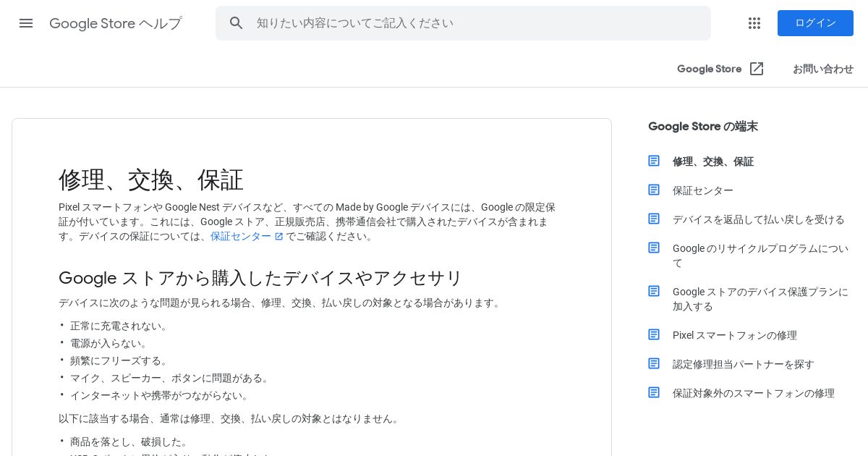This screenshot has width=868, height=456.
Task: Click article icon beside 認定修理担当パートナーを探す
Action: point(654,363)
